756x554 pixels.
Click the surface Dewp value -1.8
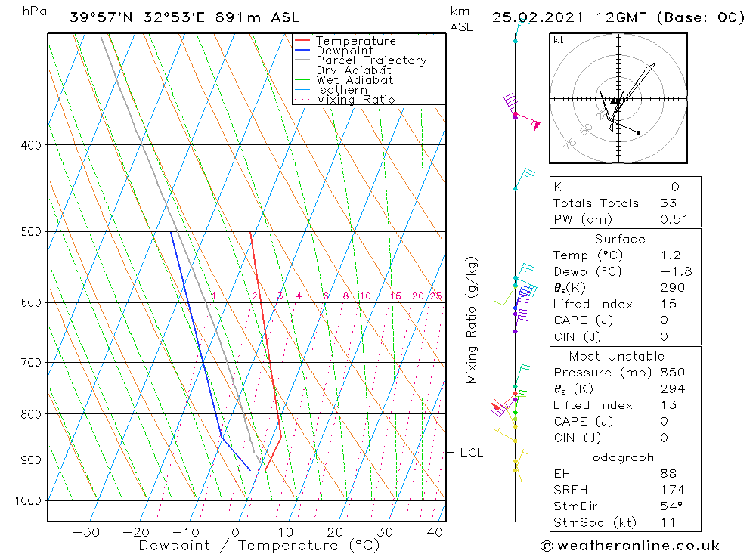676,272
